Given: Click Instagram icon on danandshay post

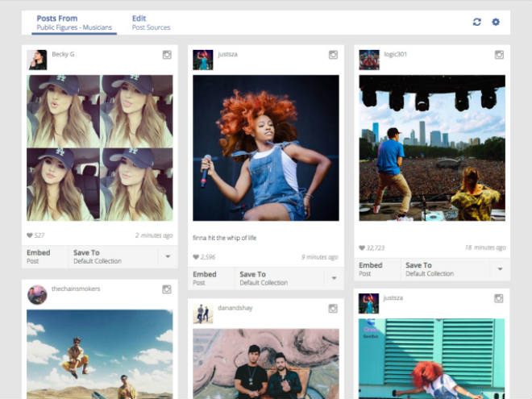Looking at the screenshot, I should coord(333,309).
